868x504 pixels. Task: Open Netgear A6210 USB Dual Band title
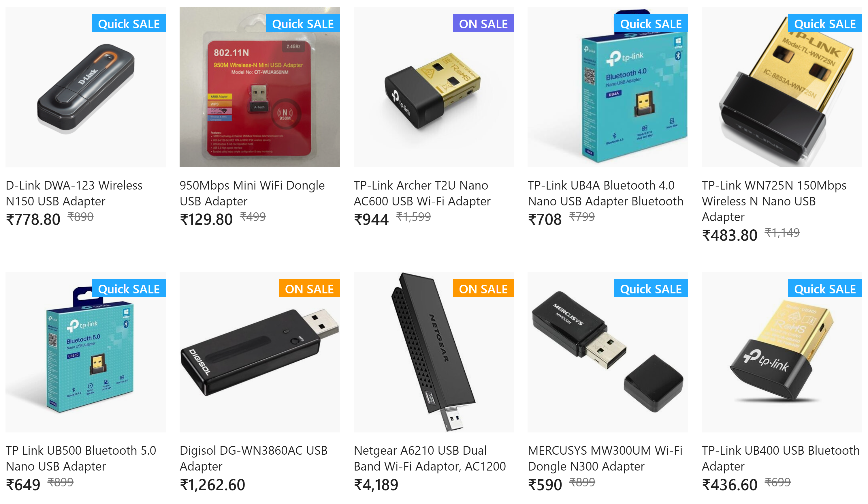click(430, 458)
